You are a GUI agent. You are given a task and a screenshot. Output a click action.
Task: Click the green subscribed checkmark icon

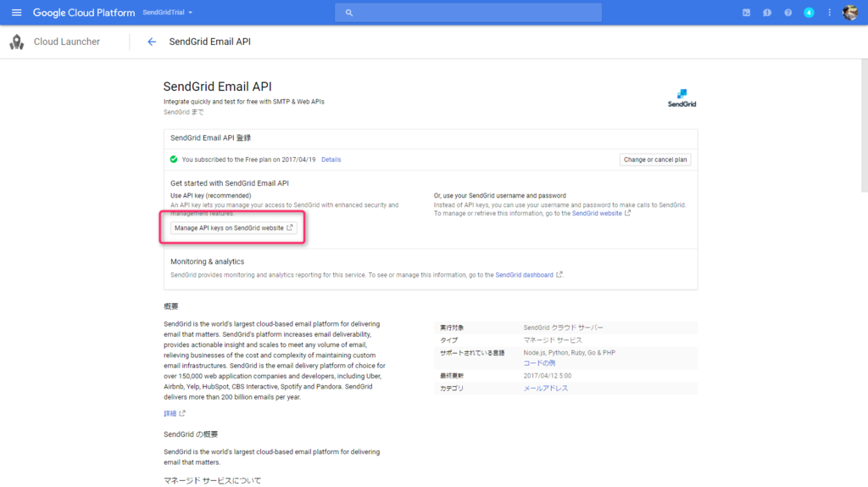(174, 159)
